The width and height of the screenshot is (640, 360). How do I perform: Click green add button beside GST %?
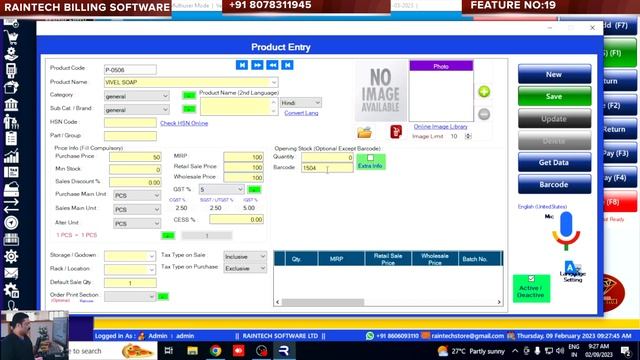[x=254, y=189]
